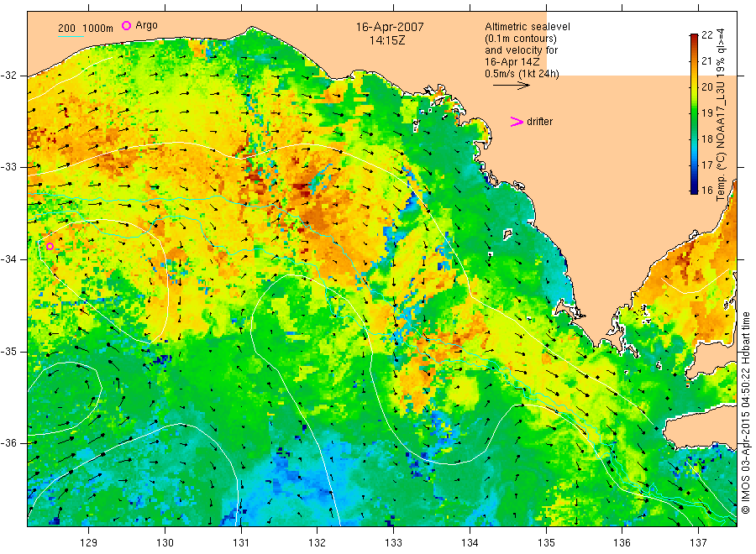
Task: Click the 'drifter' legend label
Action: coord(539,122)
